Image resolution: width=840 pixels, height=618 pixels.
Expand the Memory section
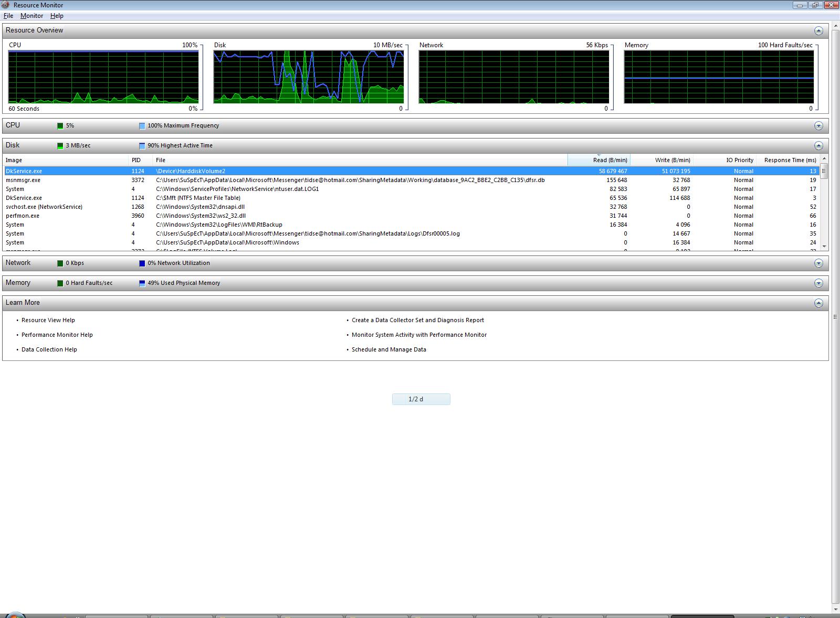(x=818, y=283)
